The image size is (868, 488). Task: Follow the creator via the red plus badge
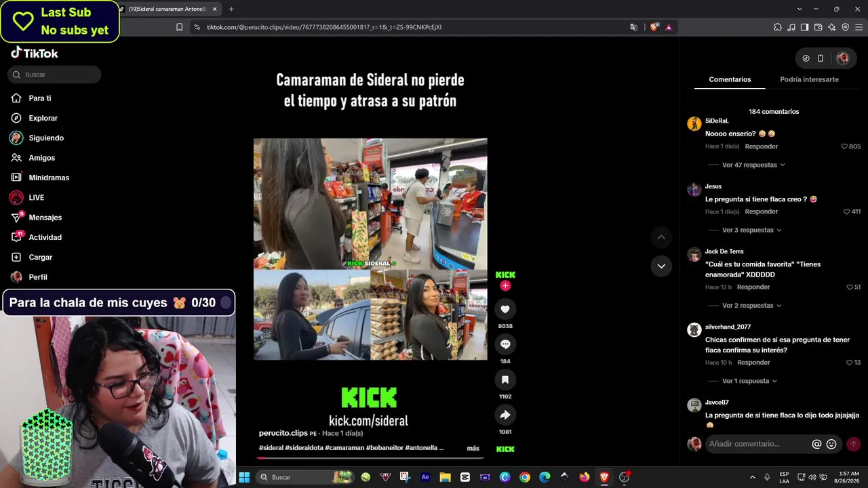[505, 286]
